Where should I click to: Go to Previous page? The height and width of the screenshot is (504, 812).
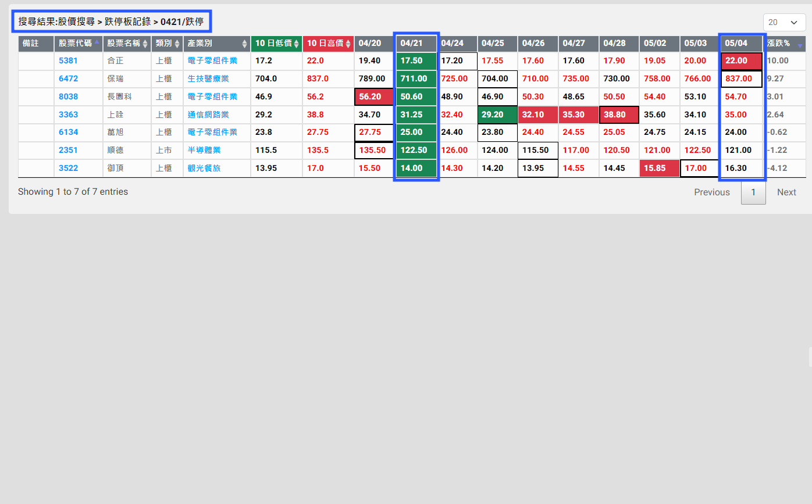711,192
